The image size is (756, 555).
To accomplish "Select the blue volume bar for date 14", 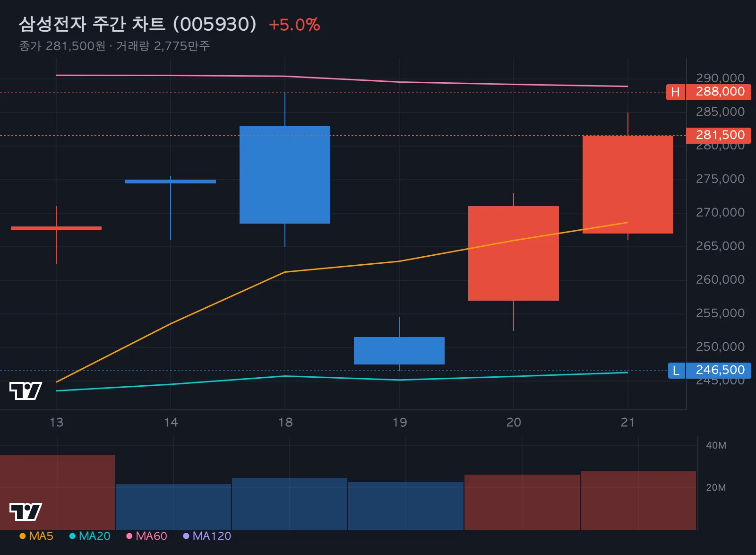I will click(x=173, y=507).
